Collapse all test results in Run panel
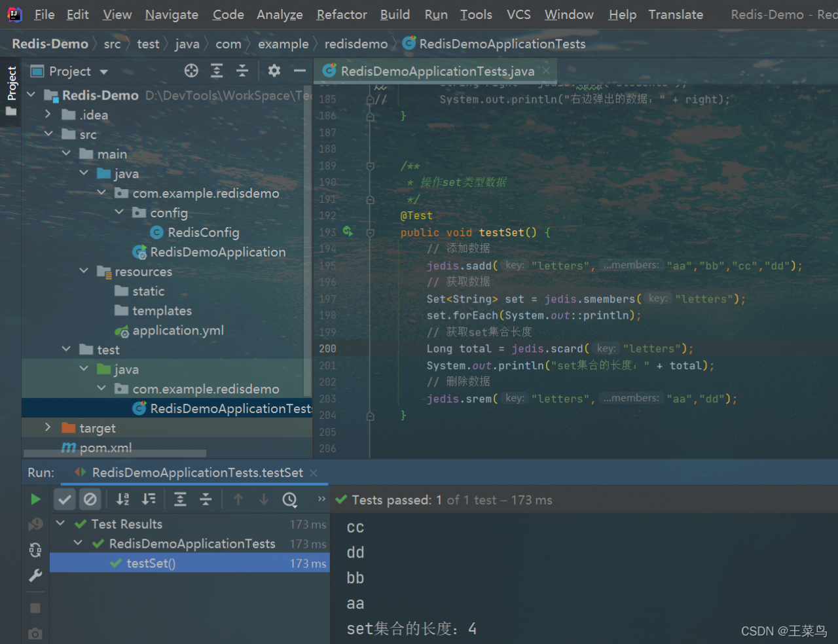The image size is (838, 644). click(206, 499)
